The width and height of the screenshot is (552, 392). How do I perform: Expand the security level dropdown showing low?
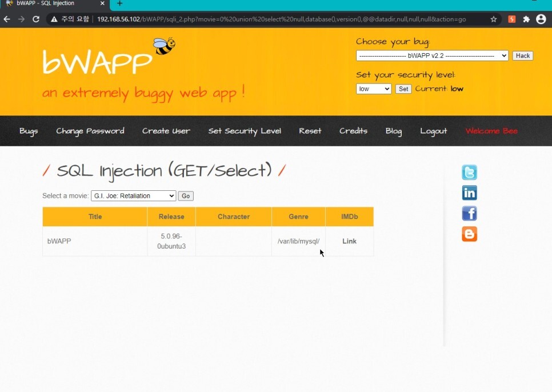[x=374, y=89]
